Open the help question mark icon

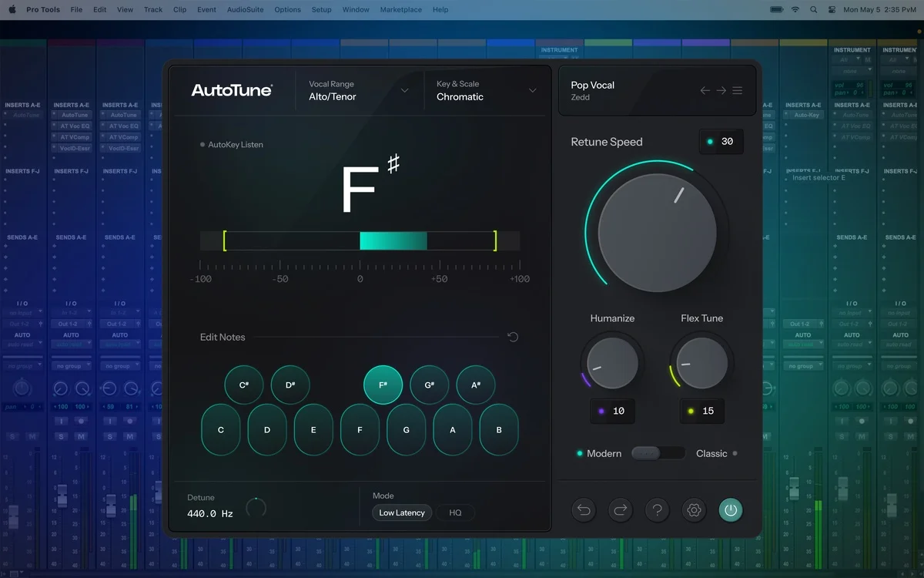657,509
